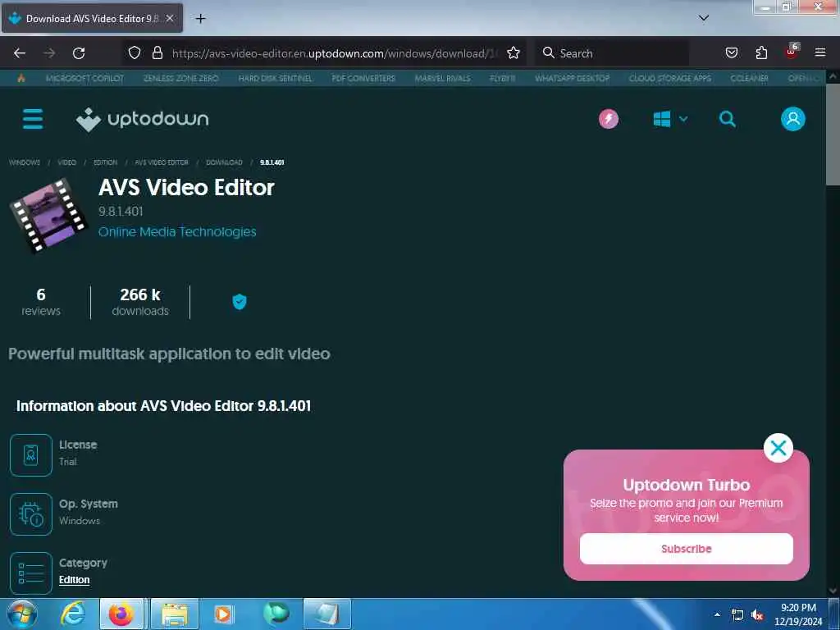Open Windows Media Player in taskbar

tap(223, 614)
